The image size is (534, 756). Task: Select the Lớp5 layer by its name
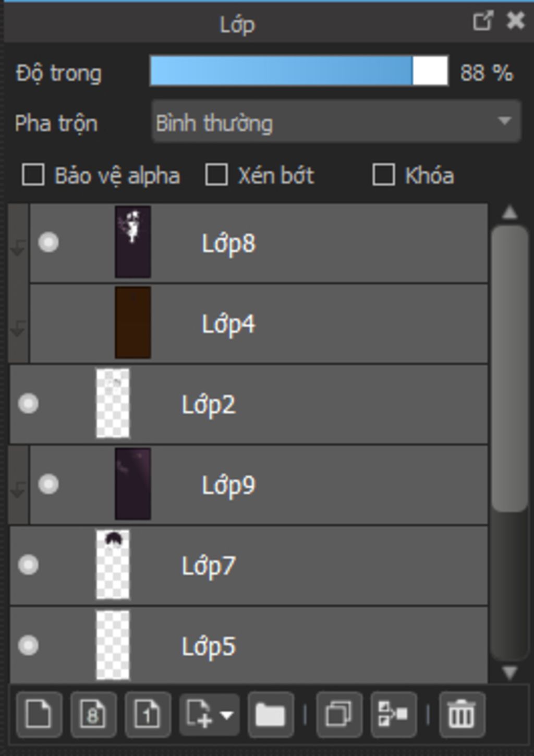[x=209, y=647]
